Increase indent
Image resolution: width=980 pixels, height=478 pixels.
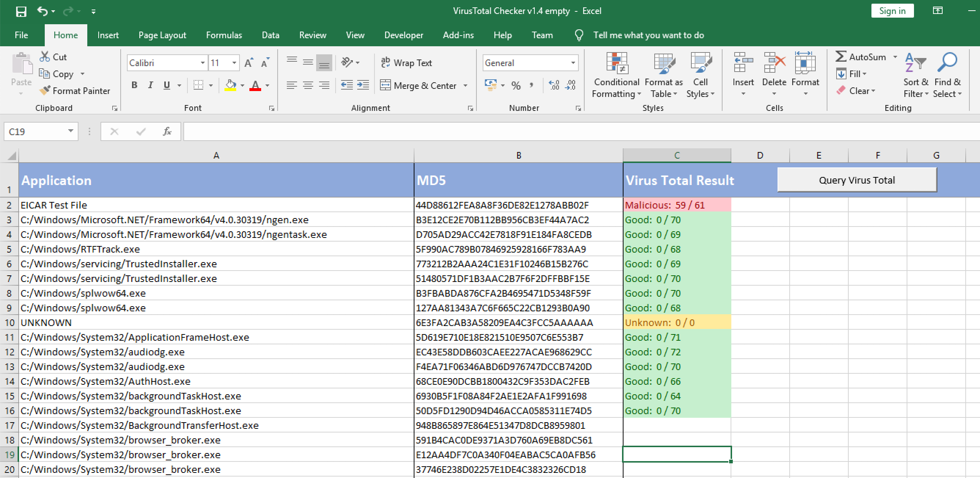point(363,85)
